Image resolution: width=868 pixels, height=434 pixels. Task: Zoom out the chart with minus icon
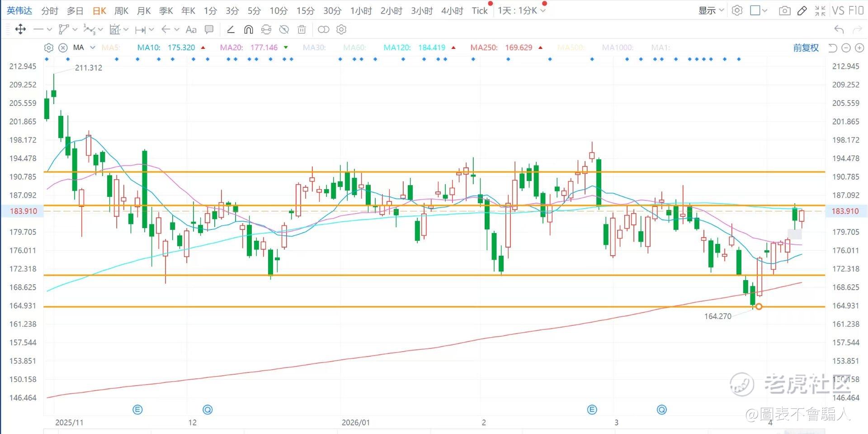[x=846, y=48]
